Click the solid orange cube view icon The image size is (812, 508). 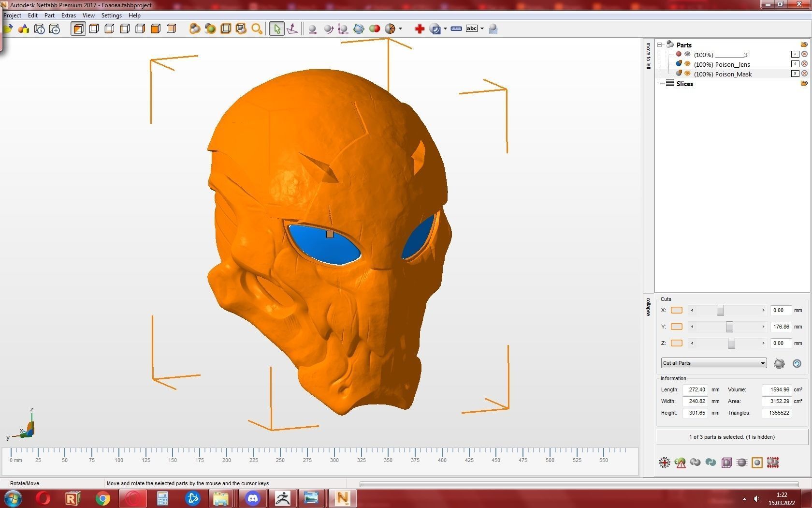tap(156, 29)
